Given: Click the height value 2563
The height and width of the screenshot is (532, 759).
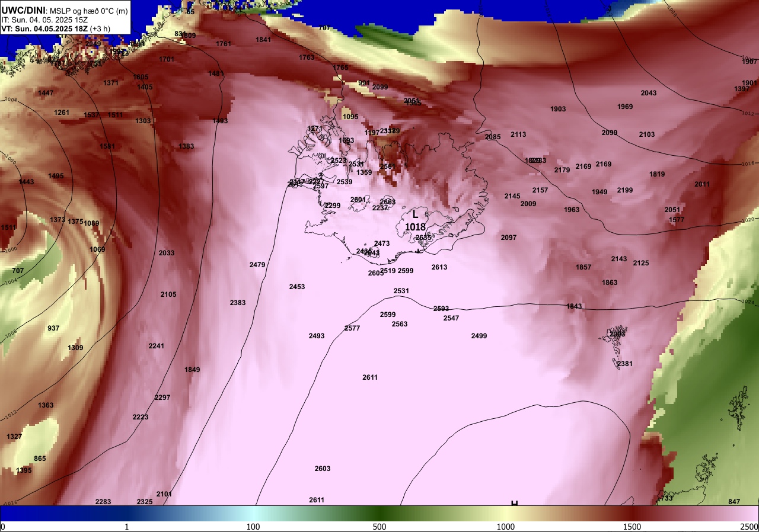Looking at the screenshot, I should click(x=400, y=324).
